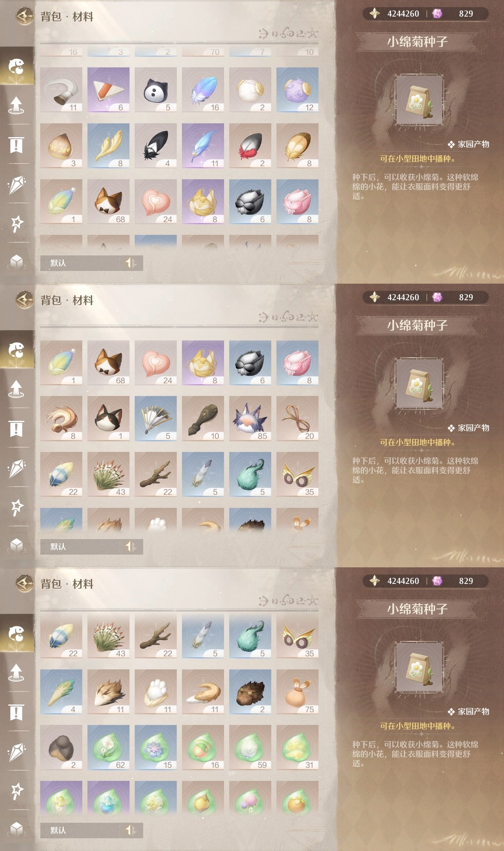Select the purple wolf head with count 85

click(250, 418)
